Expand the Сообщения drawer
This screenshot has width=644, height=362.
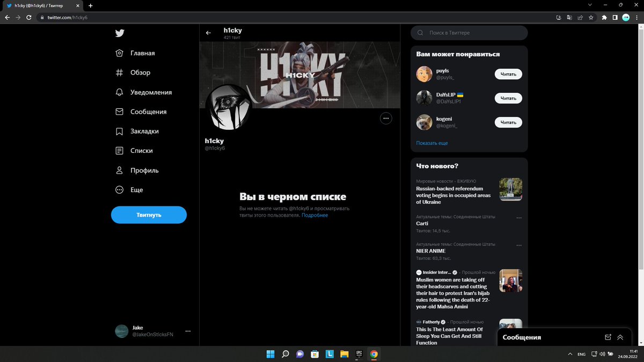tap(620, 337)
